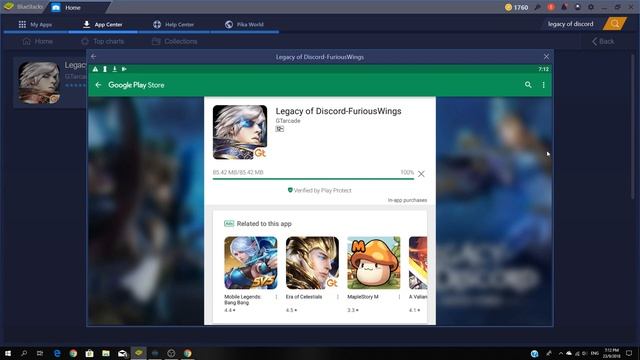Image resolution: width=640 pixels, height=360 pixels.
Task: Go to Home in App Center navigation
Action: (38, 41)
